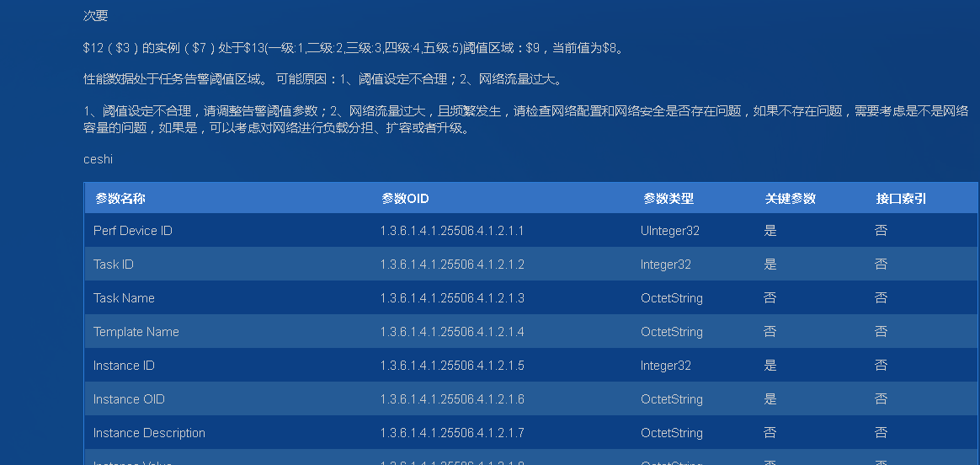The height and width of the screenshot is (465, 980).
Task: Click 关键参数 value 否 for Task Name
Action: point(770,298)
